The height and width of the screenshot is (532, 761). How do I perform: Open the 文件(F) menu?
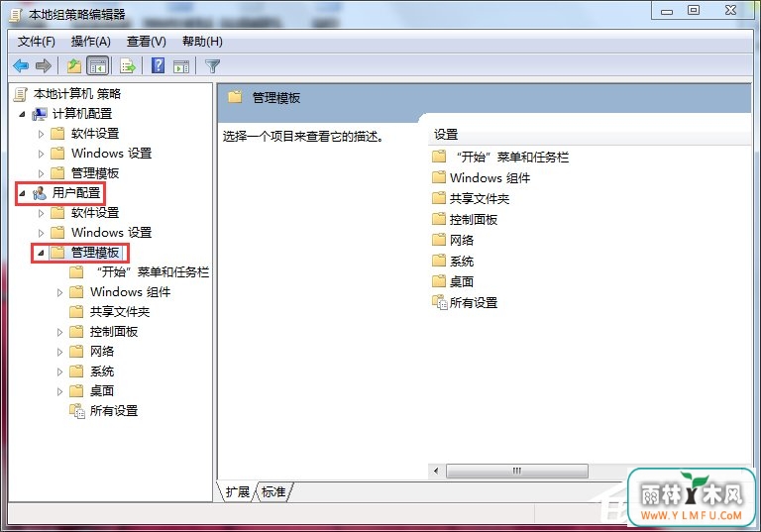(x=37, y=42)
